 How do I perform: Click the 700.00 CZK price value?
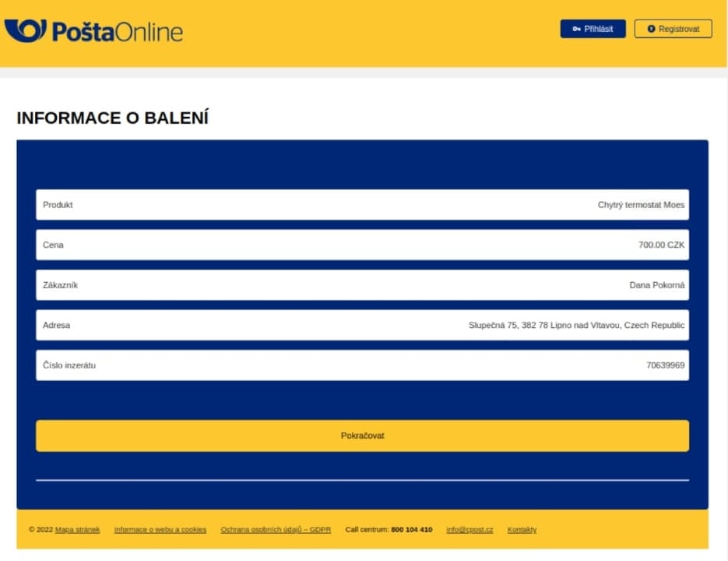tap(661, 245)
